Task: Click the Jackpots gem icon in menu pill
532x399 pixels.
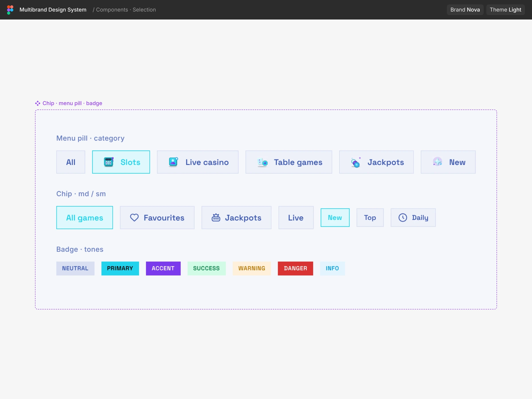Action: click(356, 162)
